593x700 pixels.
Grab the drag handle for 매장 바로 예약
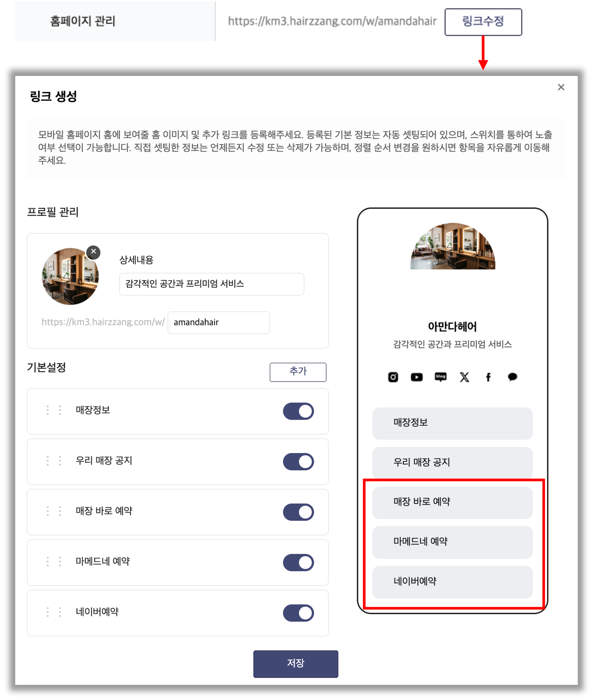54,511
